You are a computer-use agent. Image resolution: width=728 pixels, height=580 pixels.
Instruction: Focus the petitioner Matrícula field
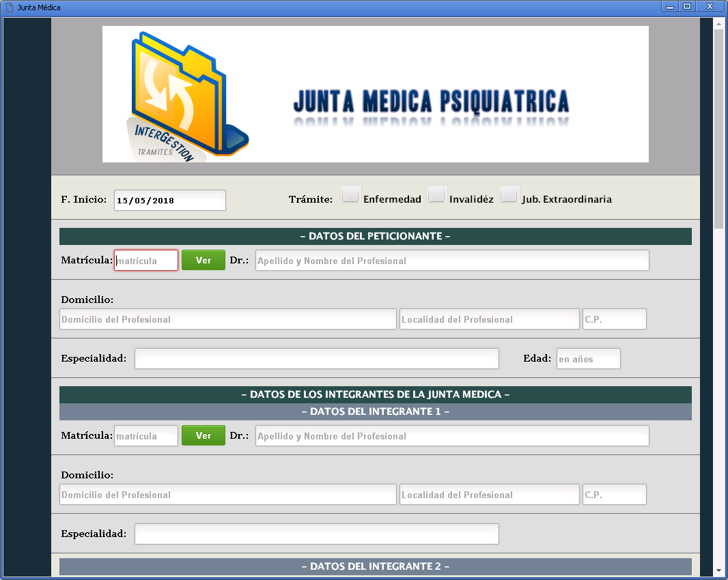tap(146, 260)
